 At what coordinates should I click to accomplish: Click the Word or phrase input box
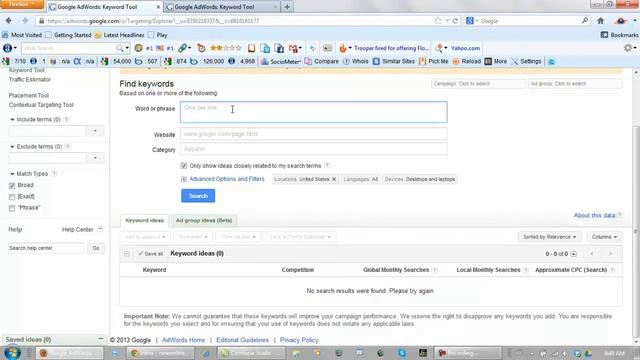tap(313, 112)
